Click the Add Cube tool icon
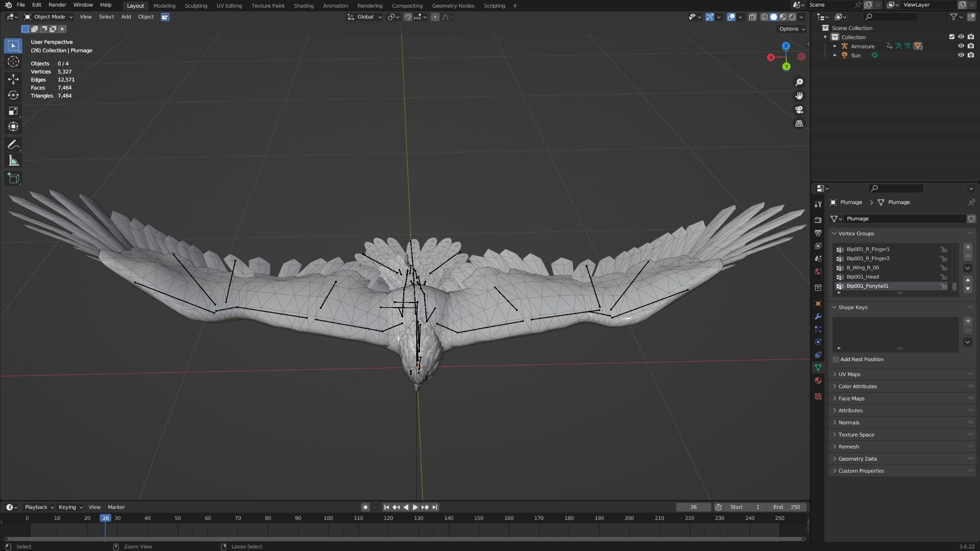 tap(13, 179)
